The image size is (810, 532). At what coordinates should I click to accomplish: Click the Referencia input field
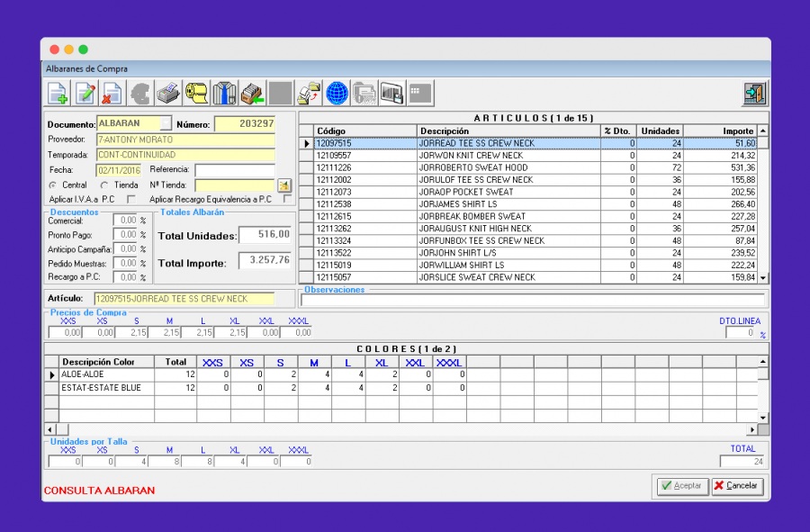click(235, 170)
